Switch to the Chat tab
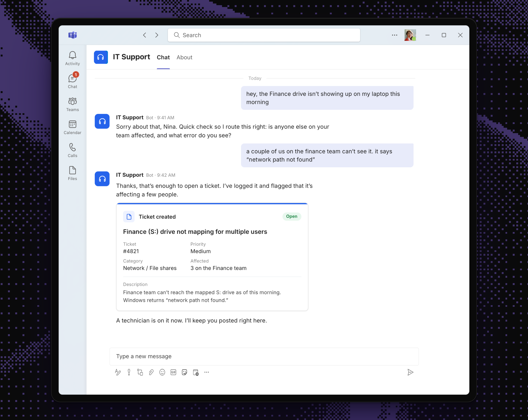This screenshot has width=528, height=420. (x=163, y=57)
